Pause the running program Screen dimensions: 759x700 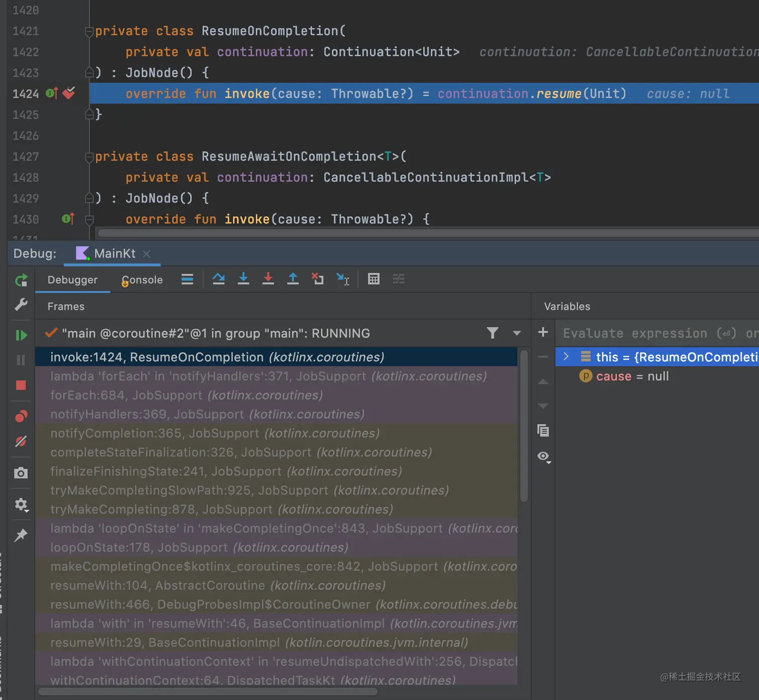[21, 360]
